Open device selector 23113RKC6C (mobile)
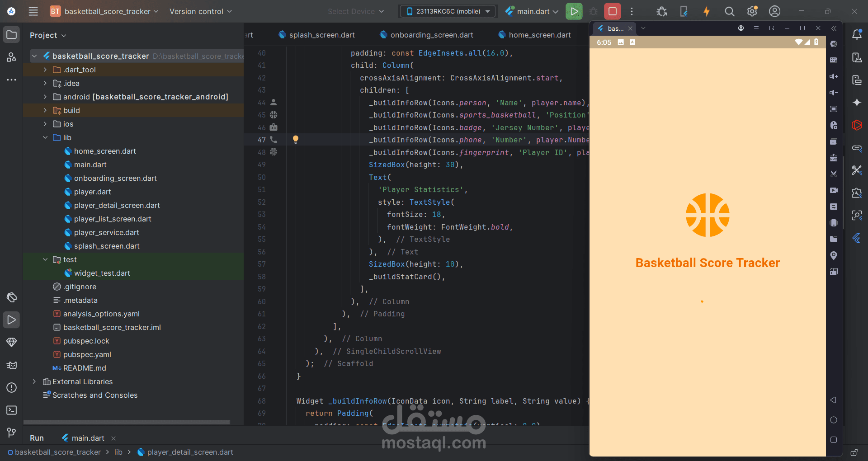Viewport: 868px width, 461px height. pyautogui.click(x=448, y=11)
